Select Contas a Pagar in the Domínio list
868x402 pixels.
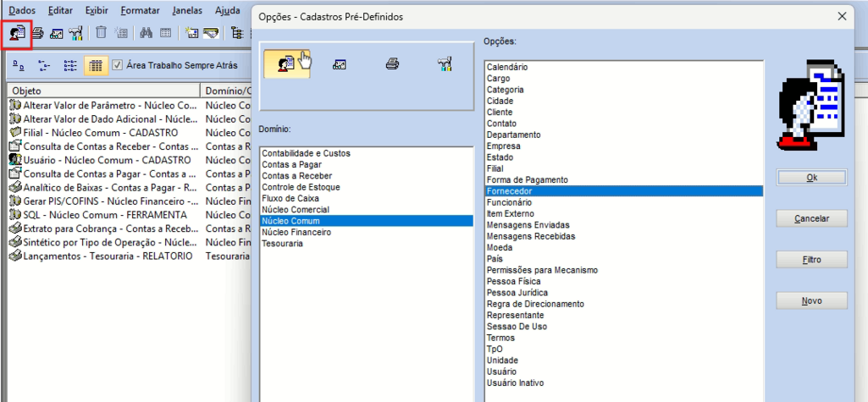pos(367,164)
